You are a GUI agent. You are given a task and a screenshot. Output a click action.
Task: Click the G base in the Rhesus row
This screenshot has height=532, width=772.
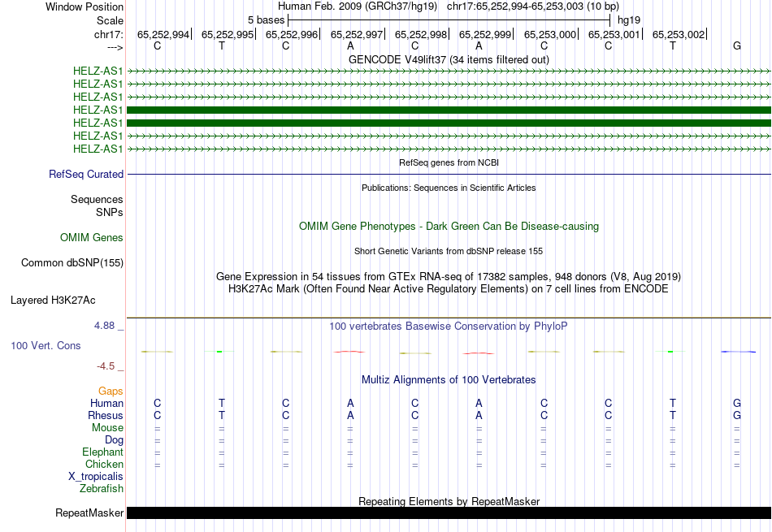736,415
